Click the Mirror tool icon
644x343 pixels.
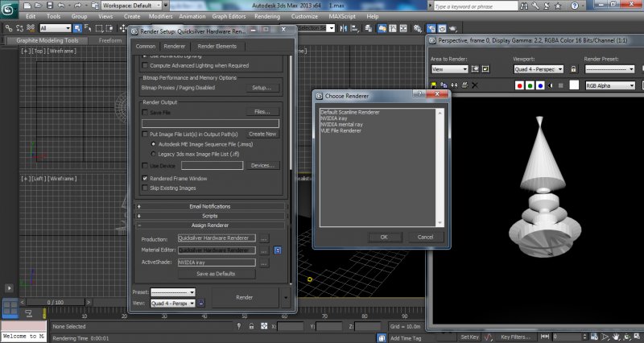click(x=344, y=28)
